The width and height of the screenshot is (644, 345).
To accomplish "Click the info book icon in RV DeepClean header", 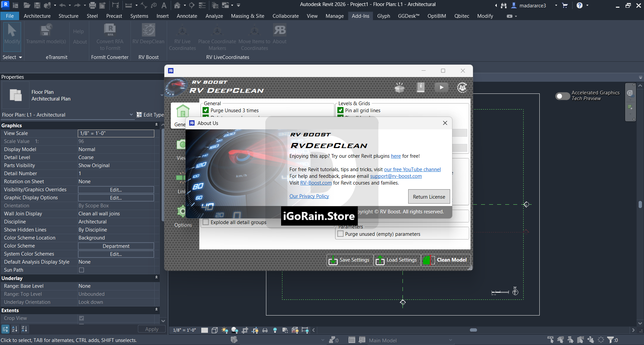I will [421, 87].
